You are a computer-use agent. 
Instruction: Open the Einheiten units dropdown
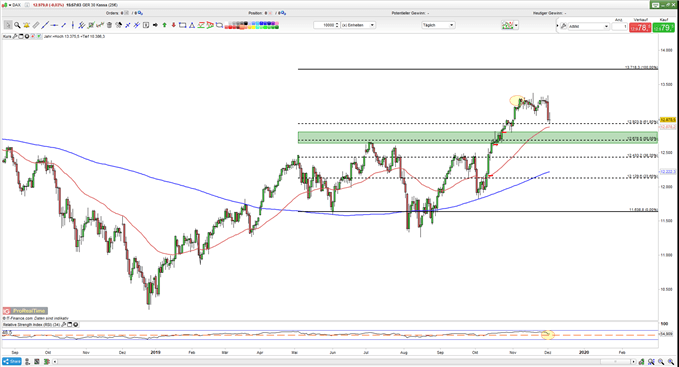click(358, 25)
